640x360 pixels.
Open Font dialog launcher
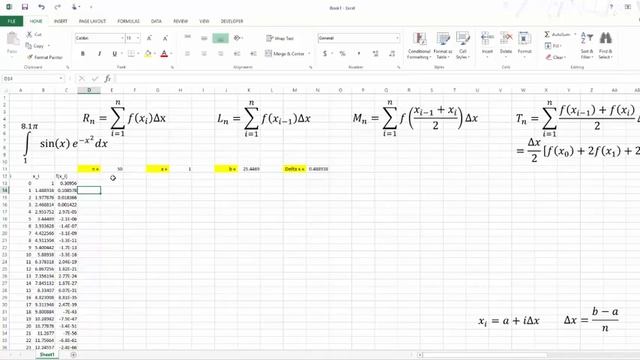(172, 67)
